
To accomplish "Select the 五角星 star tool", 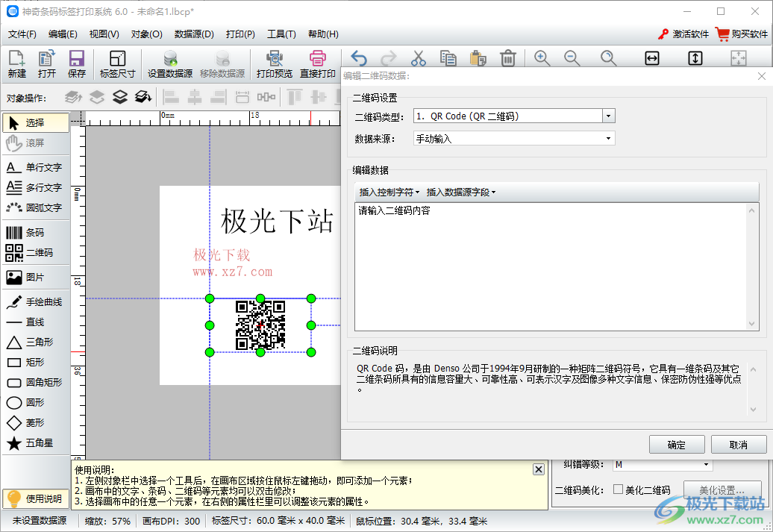I will pyautogui.click(x=36, y=443).
